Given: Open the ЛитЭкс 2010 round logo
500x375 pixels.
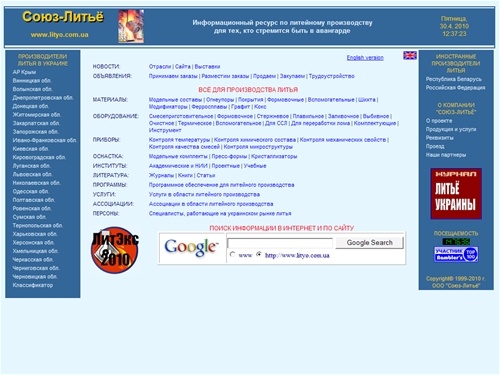Looking at the screenshot, I should pos(115,250).
